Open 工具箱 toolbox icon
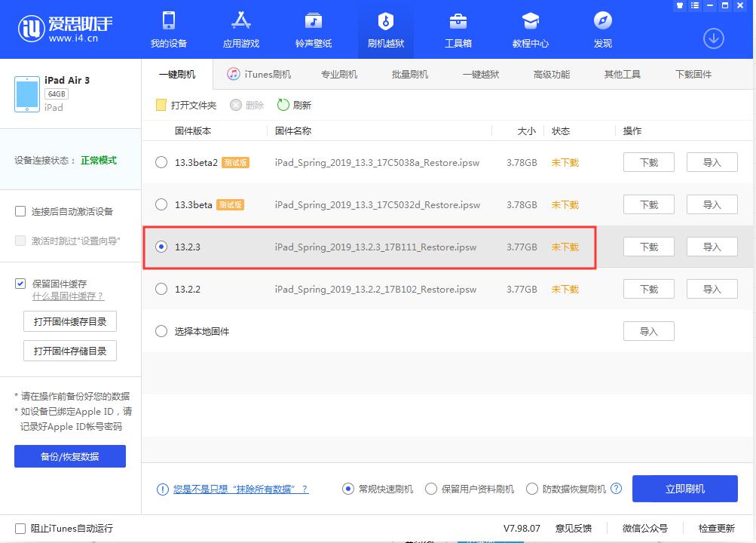 tap(458, 21)
